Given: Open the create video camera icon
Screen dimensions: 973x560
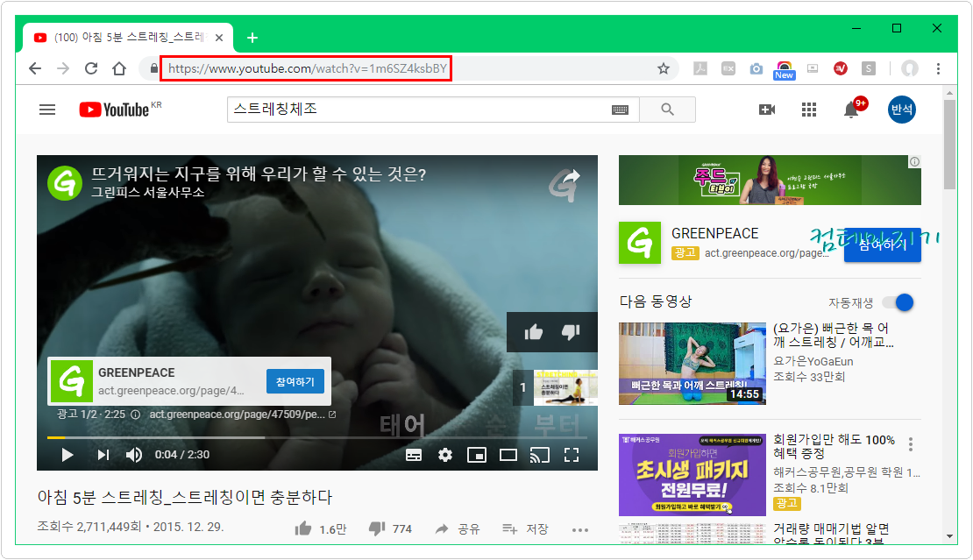Looking at the screenshot, I should click(767, 110).
